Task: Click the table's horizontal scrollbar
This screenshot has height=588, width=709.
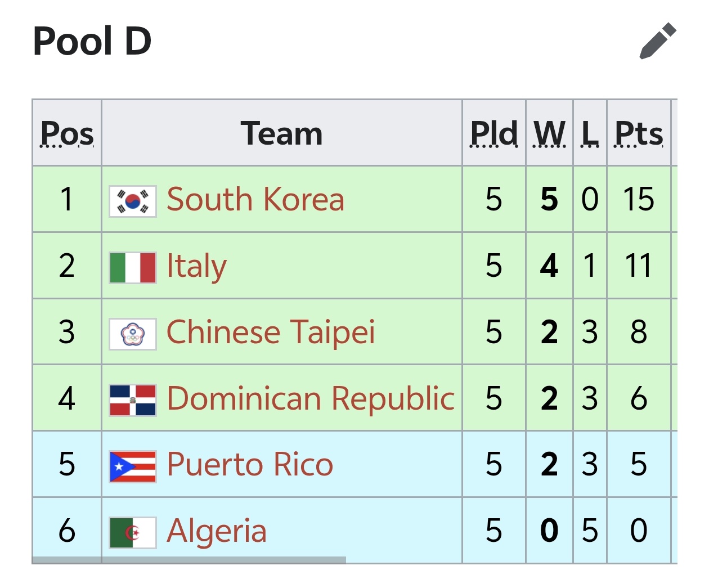Action: click(x=189, y=560)
